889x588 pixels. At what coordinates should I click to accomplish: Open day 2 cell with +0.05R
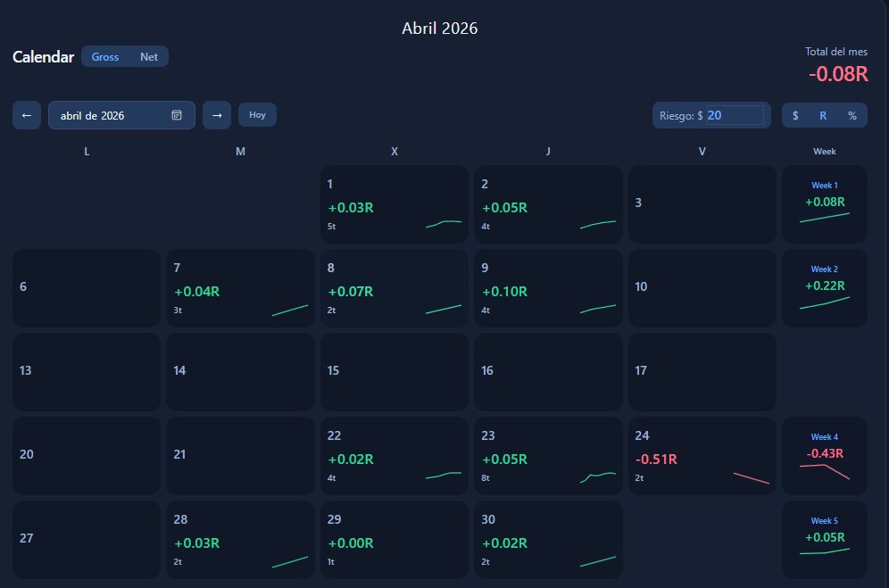click(x=548, y=204)
